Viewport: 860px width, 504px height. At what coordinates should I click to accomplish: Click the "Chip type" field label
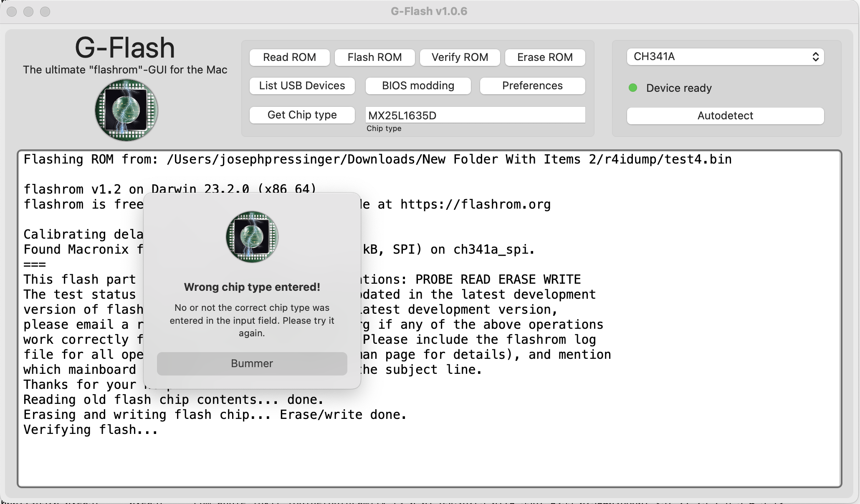pos(384,129)
